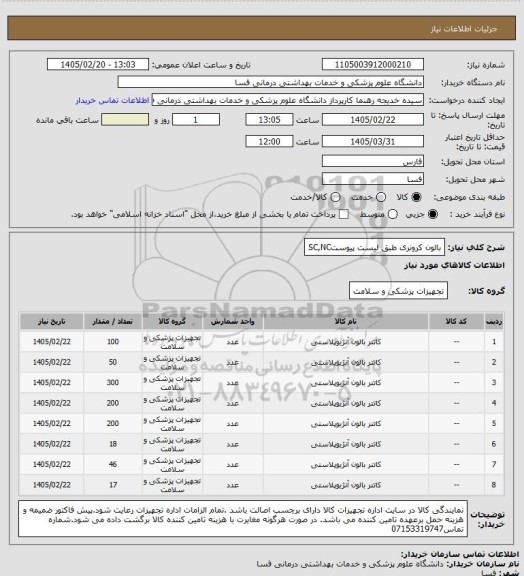
Task: Click the کد کالا column header
Action: click(x=456, y=322)
